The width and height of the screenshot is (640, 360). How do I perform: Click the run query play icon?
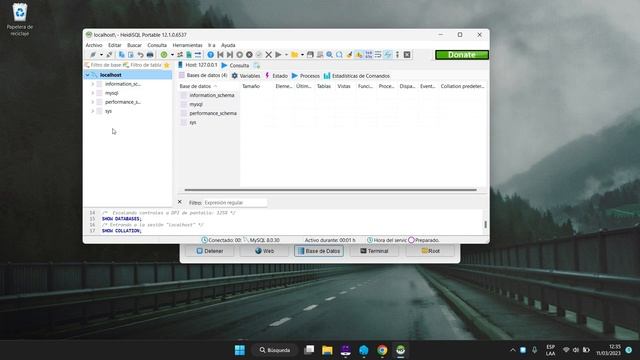coord(278,55)
